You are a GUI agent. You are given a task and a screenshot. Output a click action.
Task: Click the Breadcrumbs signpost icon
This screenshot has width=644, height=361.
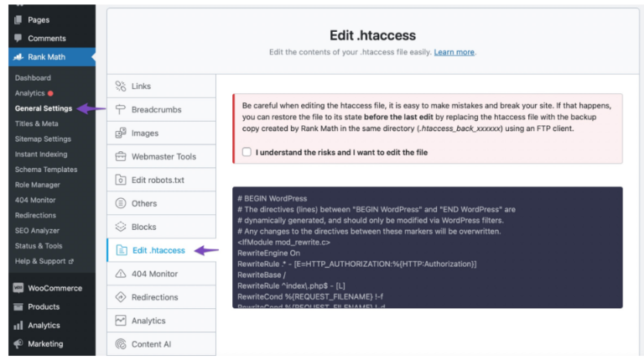121,109
